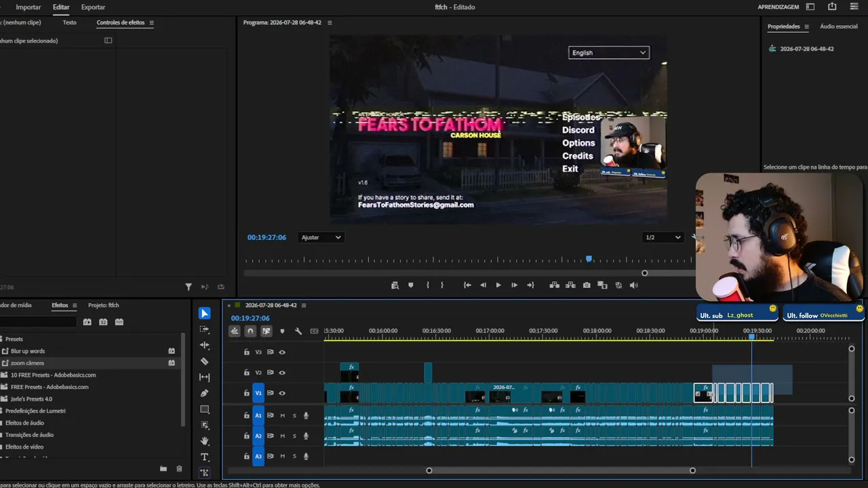Add marker in Program monitor
Image resolution: width=868 pixels, height=488 pixels.
tap(411, 285)
